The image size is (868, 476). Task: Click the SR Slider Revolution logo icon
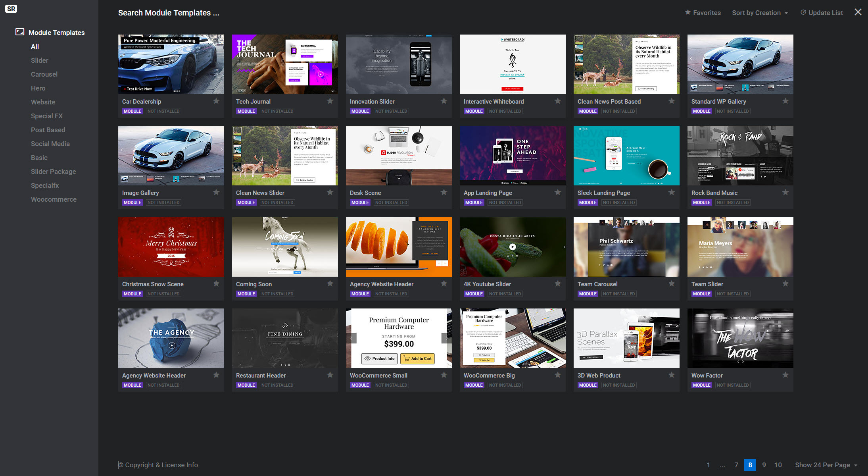pos(11,9)
